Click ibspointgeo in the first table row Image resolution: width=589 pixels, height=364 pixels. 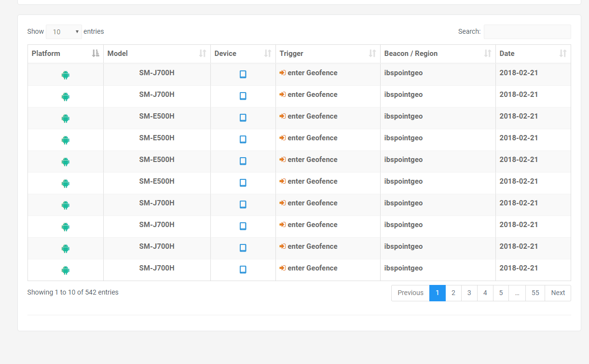[404, 73]
